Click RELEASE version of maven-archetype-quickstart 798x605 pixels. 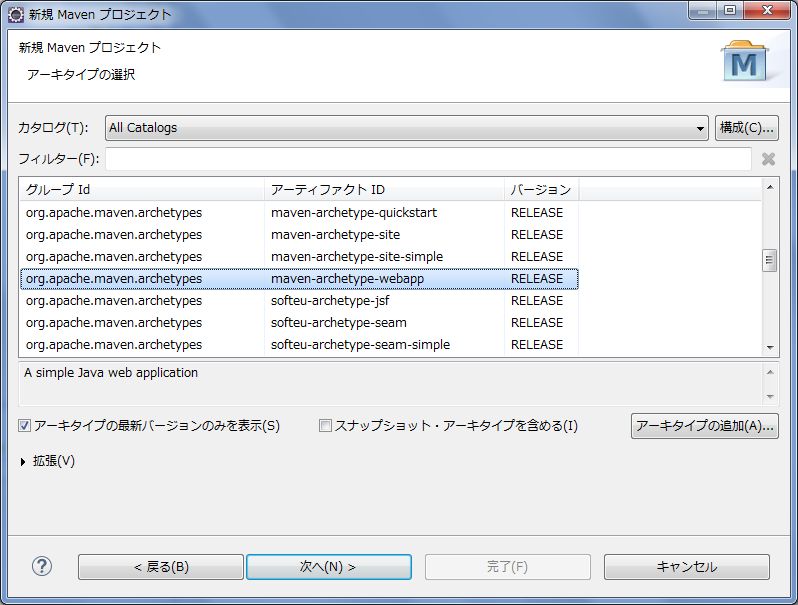click(x=537, y=213)
